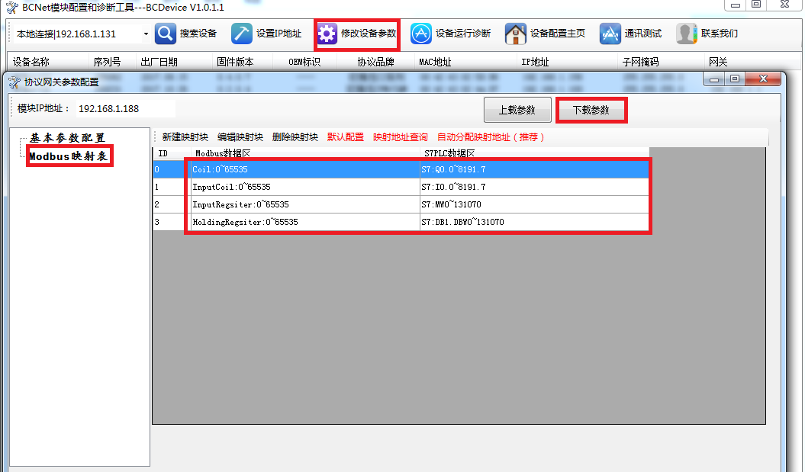Click cell S7:DB1.DBW0~131070
806x472 pixels.
(535, 222)
